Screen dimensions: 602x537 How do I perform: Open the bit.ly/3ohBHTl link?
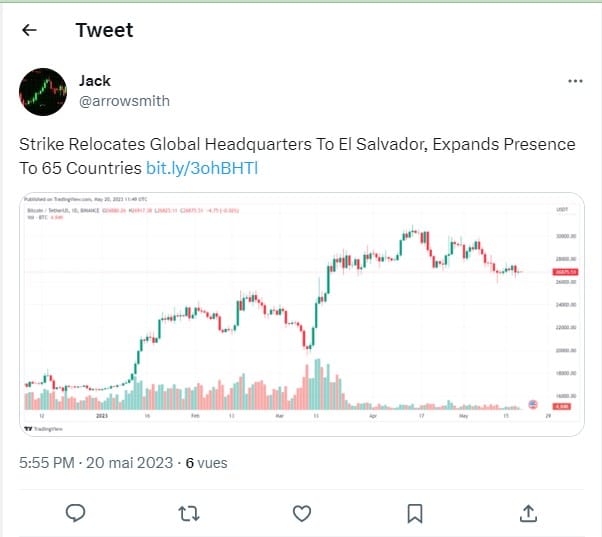click(202, 168)
